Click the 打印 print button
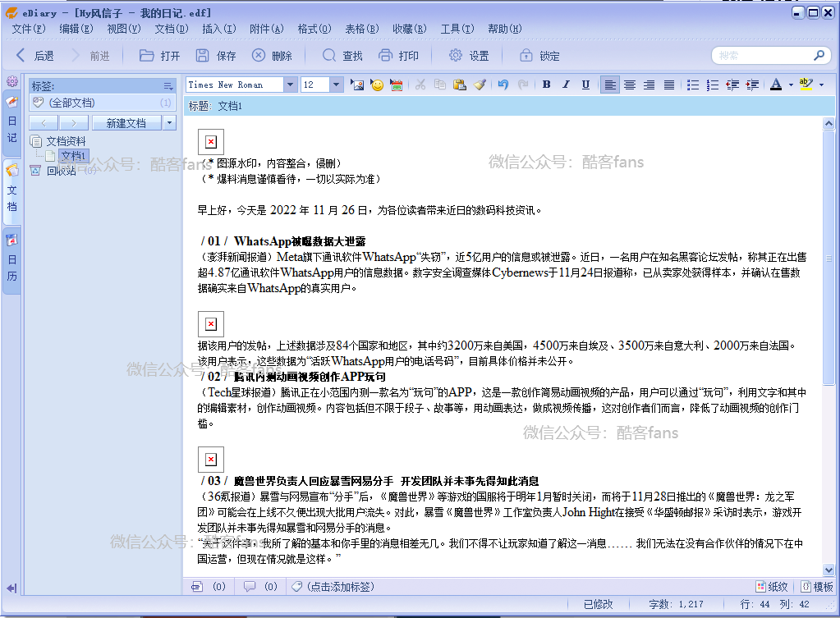The width and height of the screenshot is (840, 618). click(x=398, y=55)
